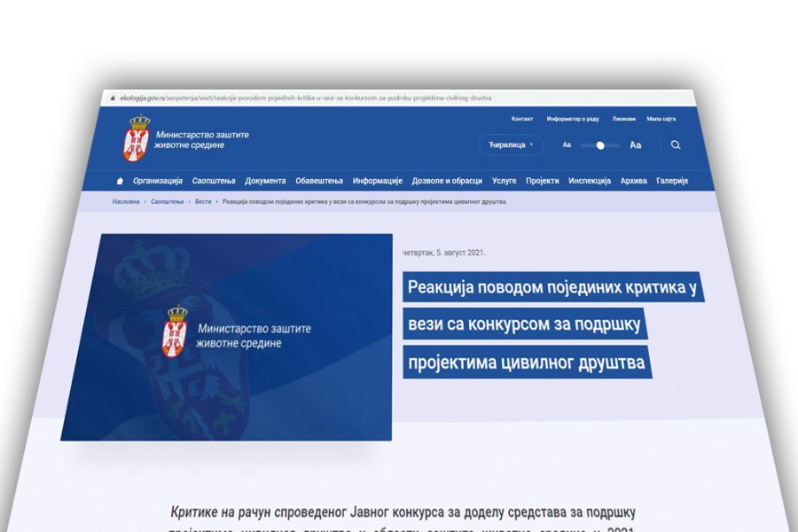Image resolution: width=798 pixels, height=532 pixels.
Task: Click the home icon in navigation bar
Action: pyautogui.click(x=120, y=181)
